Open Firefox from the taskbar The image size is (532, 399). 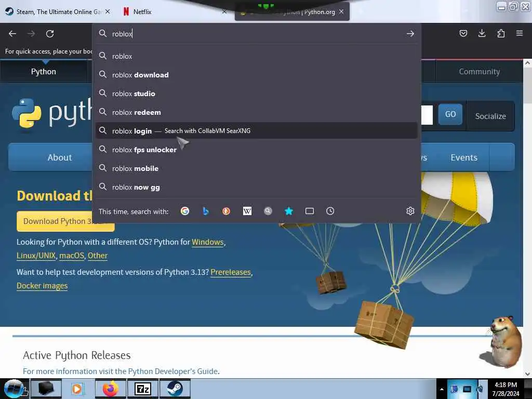[x=111, y=389]
